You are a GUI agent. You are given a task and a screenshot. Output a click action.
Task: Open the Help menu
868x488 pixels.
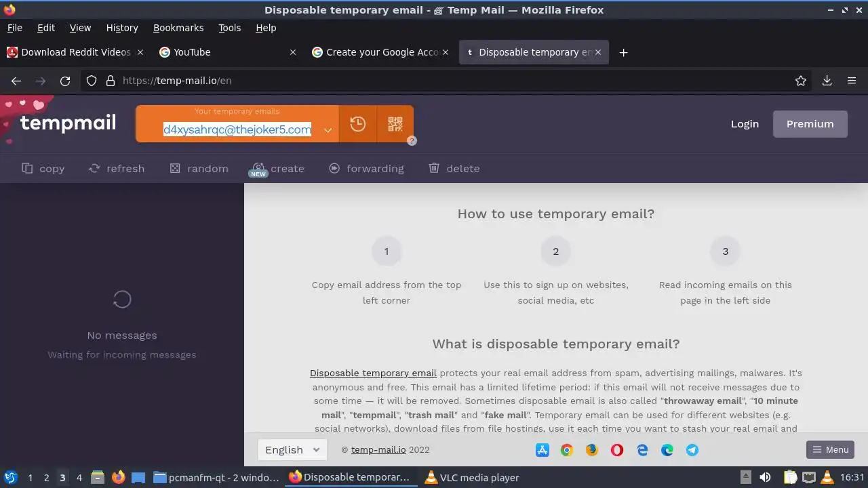point(266,28)
